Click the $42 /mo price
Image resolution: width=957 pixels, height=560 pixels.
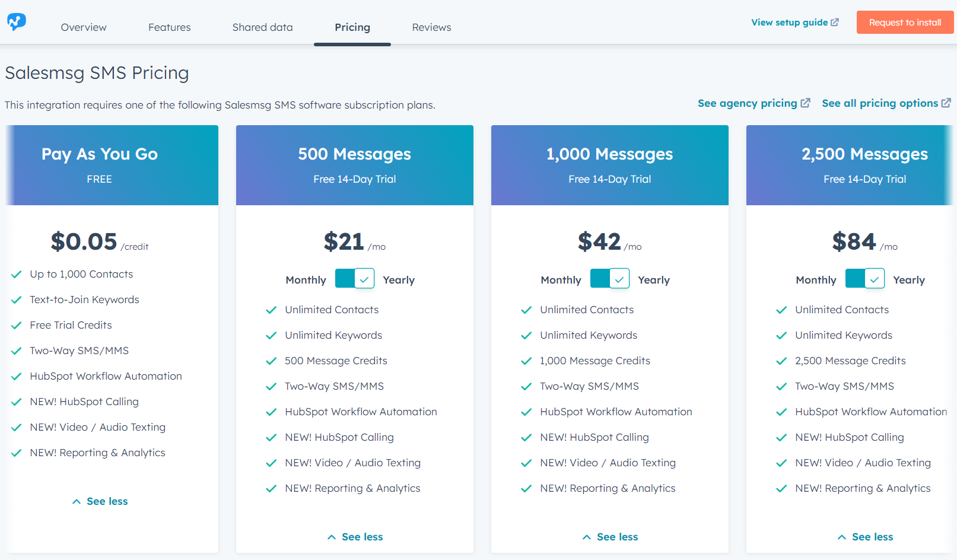[x=610, y=242]
